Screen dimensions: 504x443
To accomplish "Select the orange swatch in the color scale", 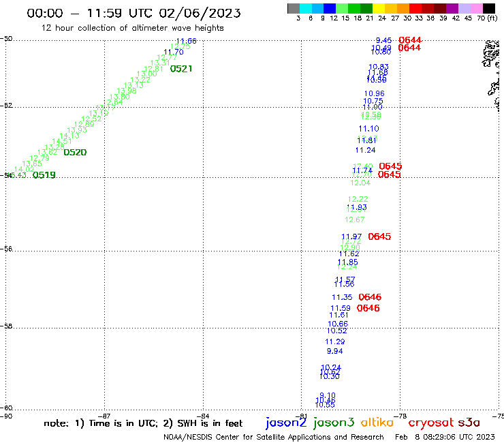I will point(403,8).
